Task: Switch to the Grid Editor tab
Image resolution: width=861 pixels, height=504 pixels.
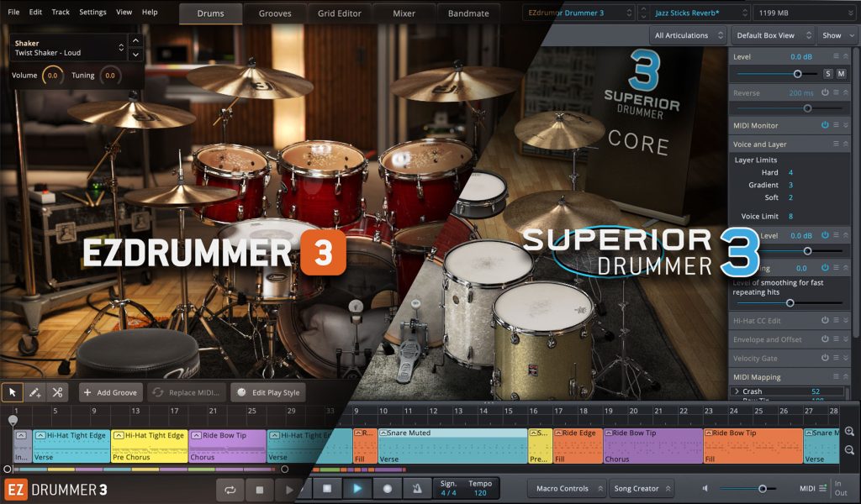Action: 340,13
